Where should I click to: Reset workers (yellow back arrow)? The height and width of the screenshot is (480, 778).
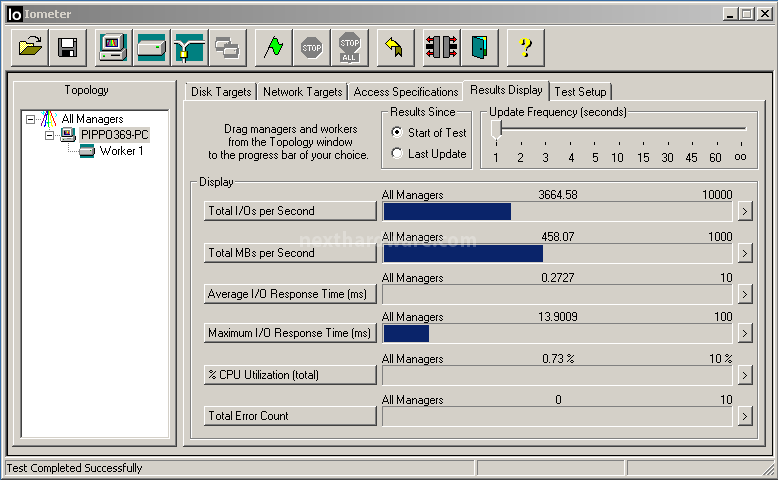pos(395,48)
